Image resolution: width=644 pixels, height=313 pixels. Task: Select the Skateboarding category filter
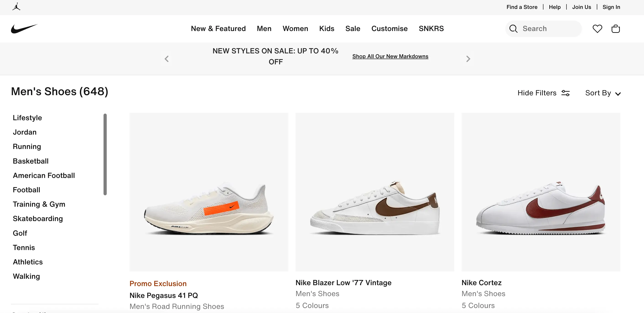point(38,218)
